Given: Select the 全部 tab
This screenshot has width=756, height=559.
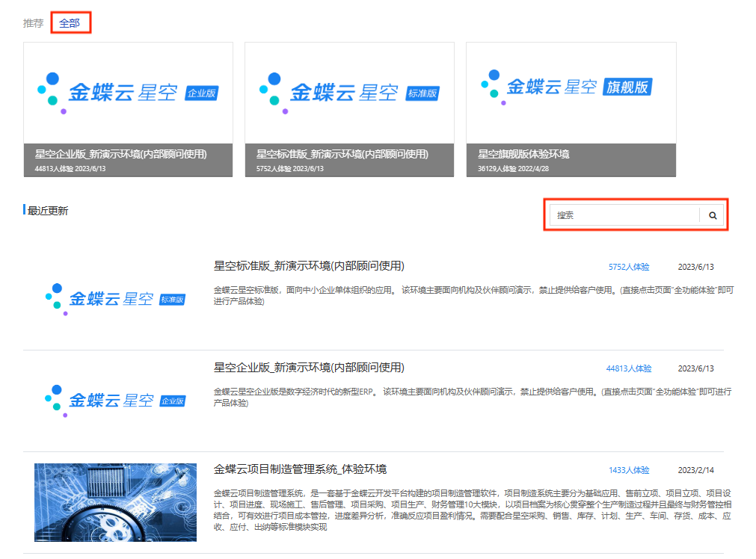Looking at the screenshot, I should pos(70,23).
